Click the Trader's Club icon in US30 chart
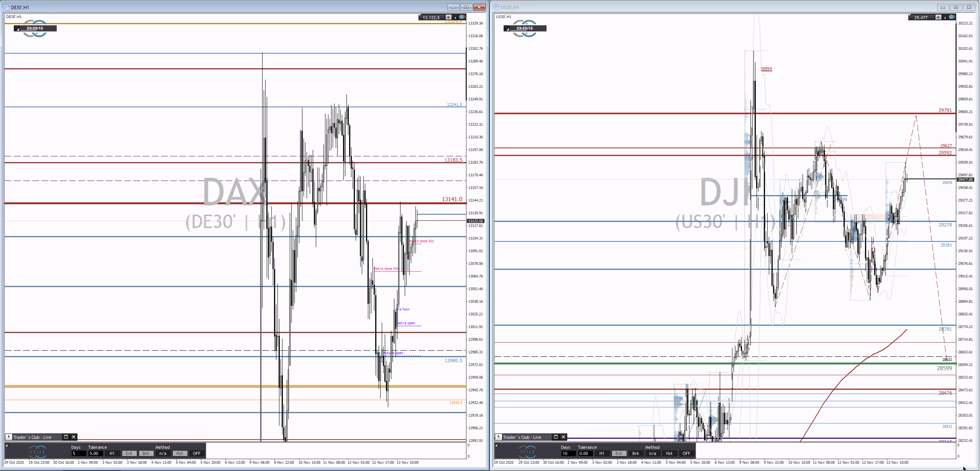The width and height of the screenshot is (980, 471). point(498,437)
